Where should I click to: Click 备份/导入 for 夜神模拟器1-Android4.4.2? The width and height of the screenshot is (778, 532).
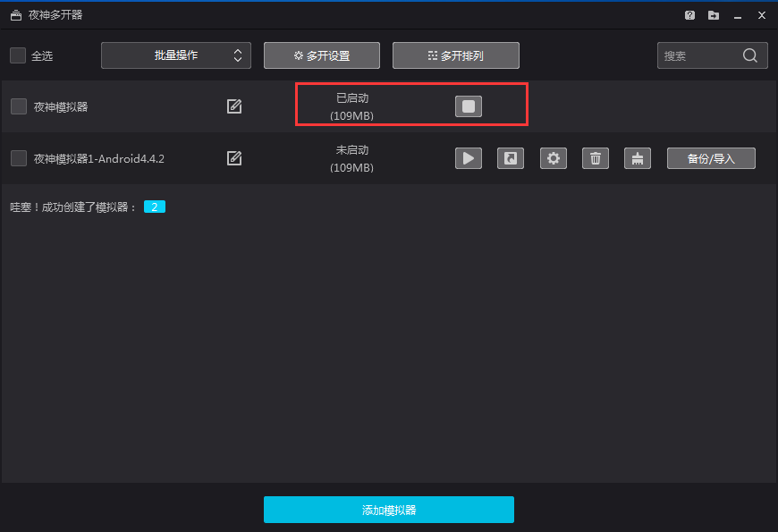711,158
